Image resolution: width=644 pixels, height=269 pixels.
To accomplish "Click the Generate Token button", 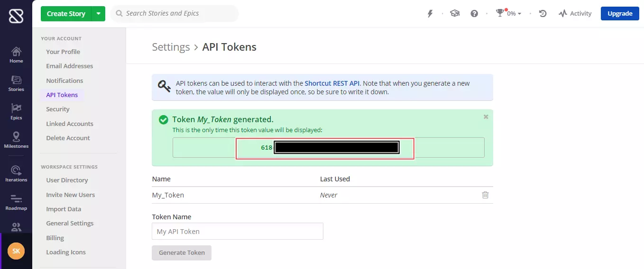I will [x=182, y=253].
